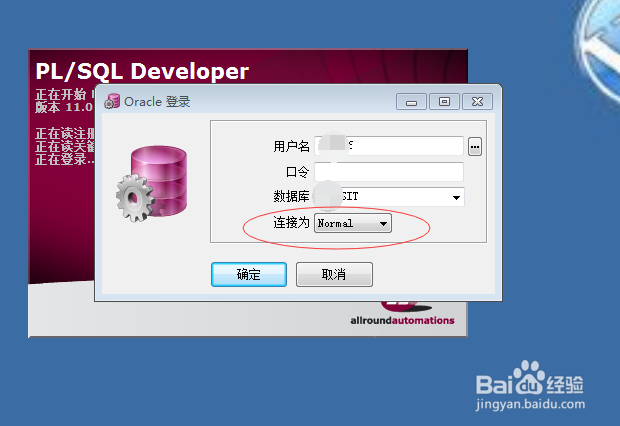Click the 确定 button to log in
Image resolution: width=620 pixels, height=426 pixels.
249,274
